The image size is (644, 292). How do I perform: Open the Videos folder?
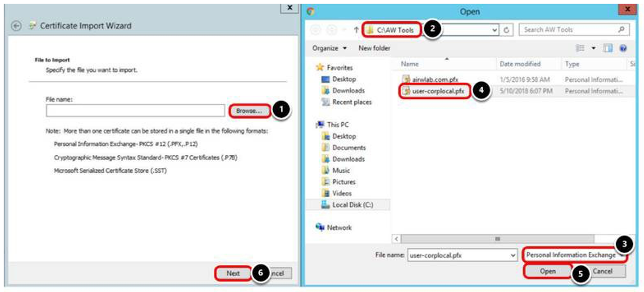[342, 193]
